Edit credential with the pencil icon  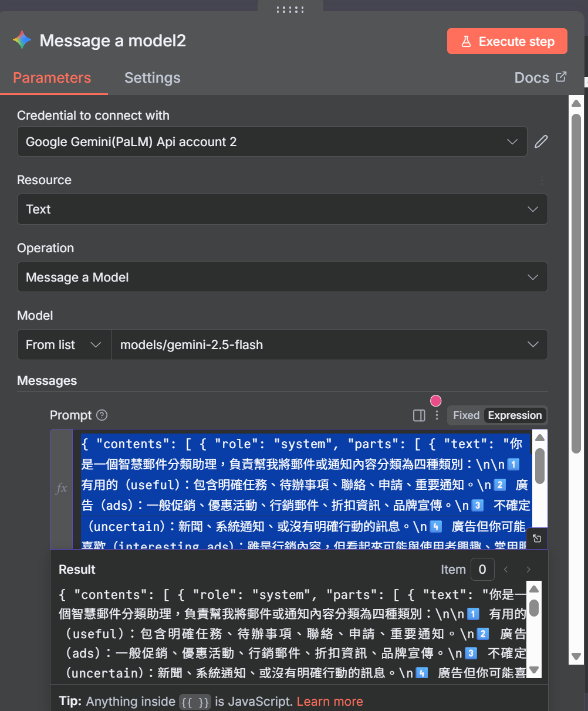(x=541, y=141)
